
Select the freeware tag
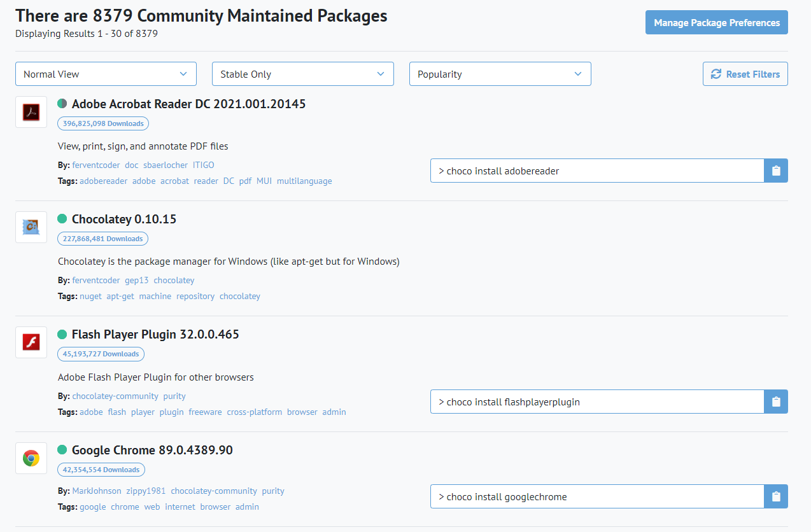pos(205,412)
